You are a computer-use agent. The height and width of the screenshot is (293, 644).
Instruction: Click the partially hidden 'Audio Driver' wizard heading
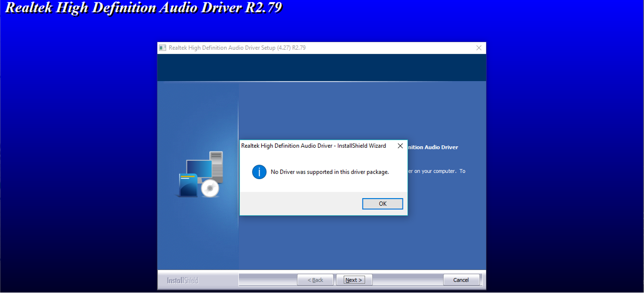(433, 147)
